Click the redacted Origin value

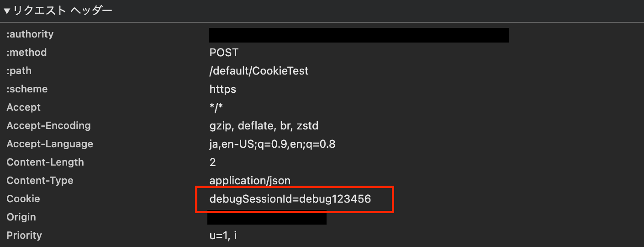(x=267, y=217)
